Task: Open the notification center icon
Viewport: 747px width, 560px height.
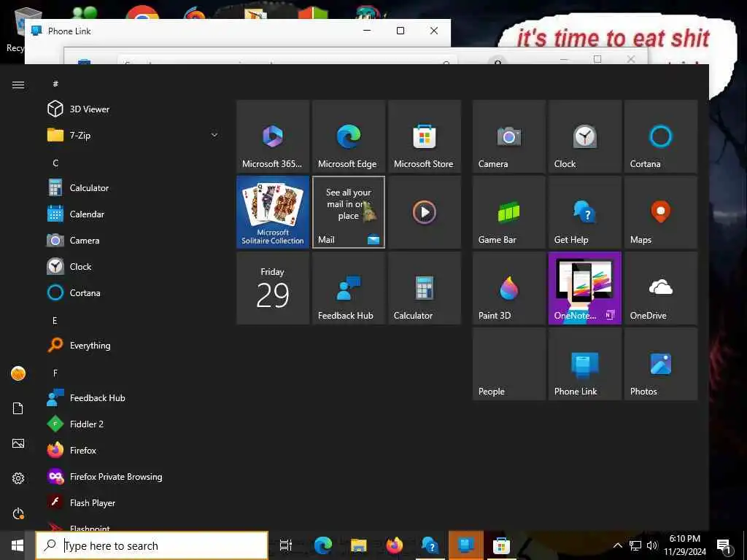Action: [x=724, y=545]
